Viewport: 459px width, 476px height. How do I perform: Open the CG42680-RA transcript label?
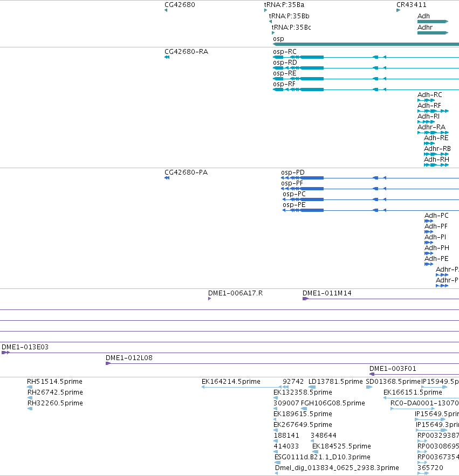[x=187, y=52]
